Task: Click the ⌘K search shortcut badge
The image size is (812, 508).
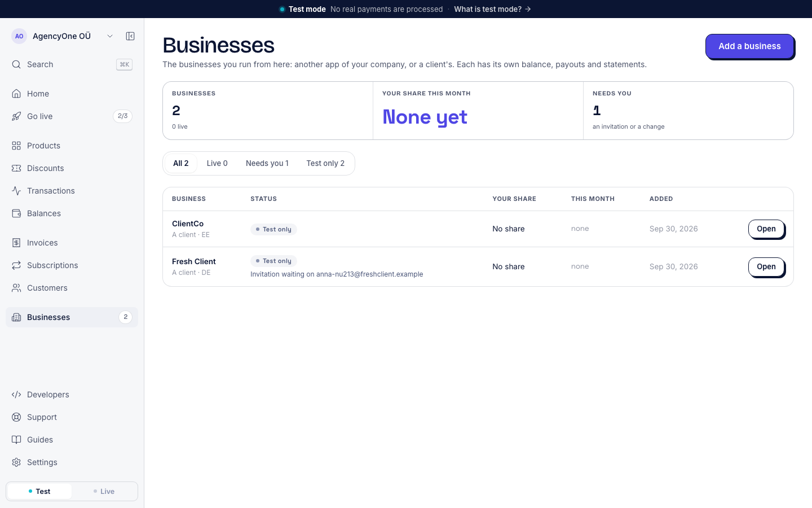Action: coord(124,64)
